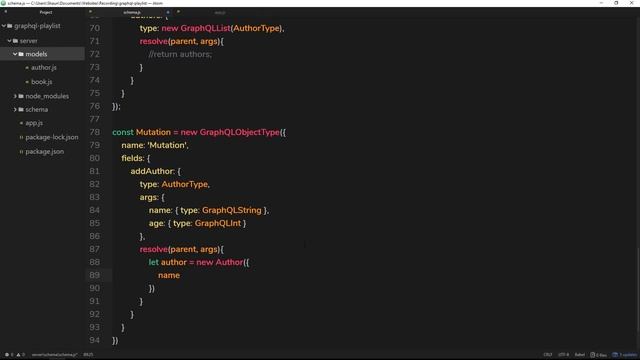Image resolution: width=640 pixels, height=360 pixels.
Task: Click the server folder icon
Action: pos(16,41)
